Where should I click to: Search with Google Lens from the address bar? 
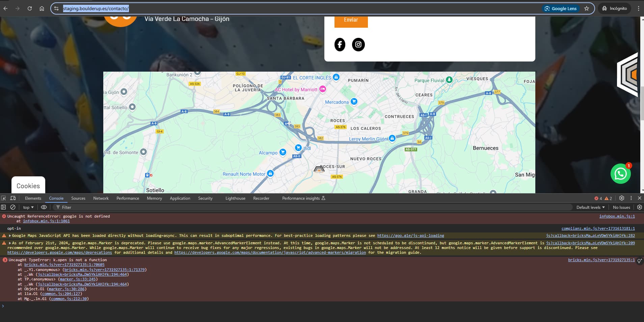click(x=560, y=8)
